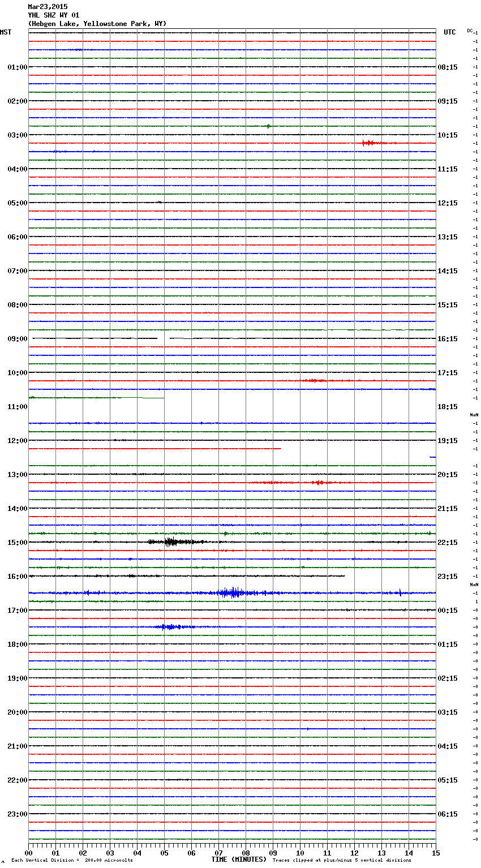Image resolution: width=481 pixels, height=868 pixels.
Task: Click the 06:15 UTC time label
Action: (x=448, y=814)
